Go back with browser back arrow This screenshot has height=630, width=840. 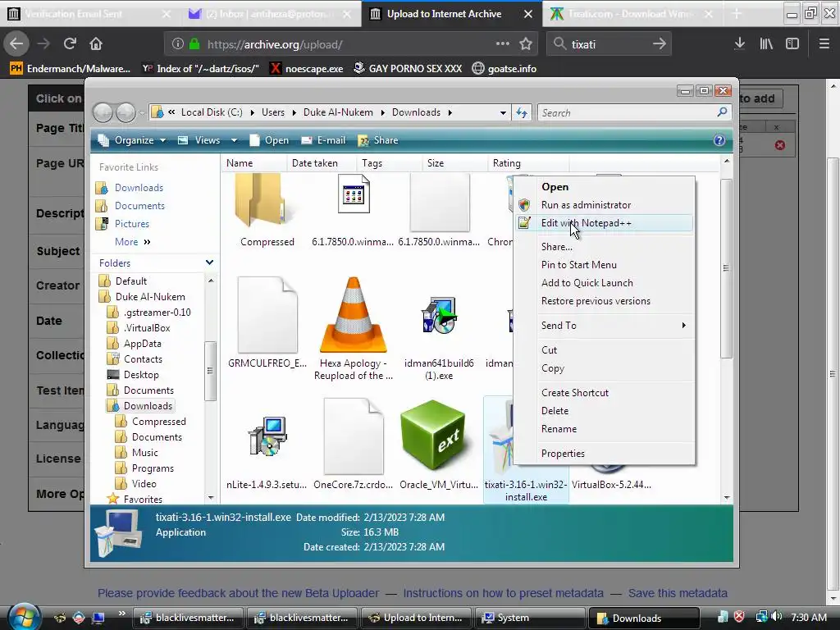point(16,44)
